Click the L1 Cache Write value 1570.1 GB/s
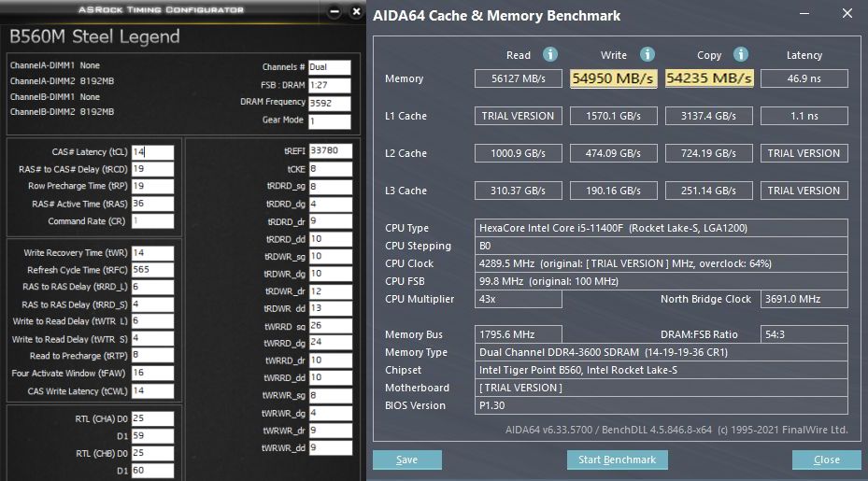 coord(613,116)
